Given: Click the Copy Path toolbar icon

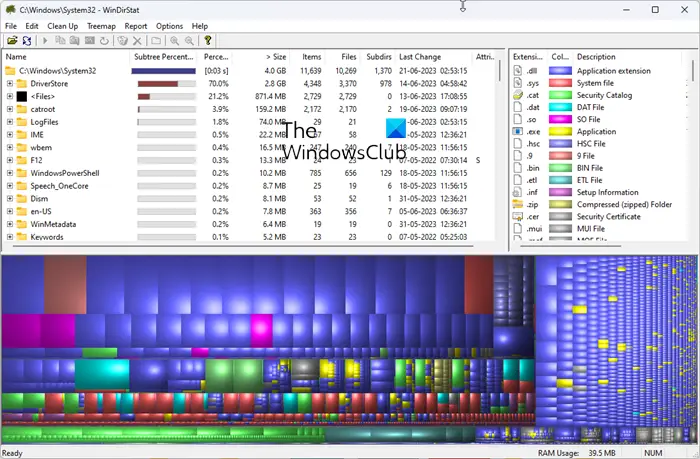Looking at the screenshot, I should [60, 41].
